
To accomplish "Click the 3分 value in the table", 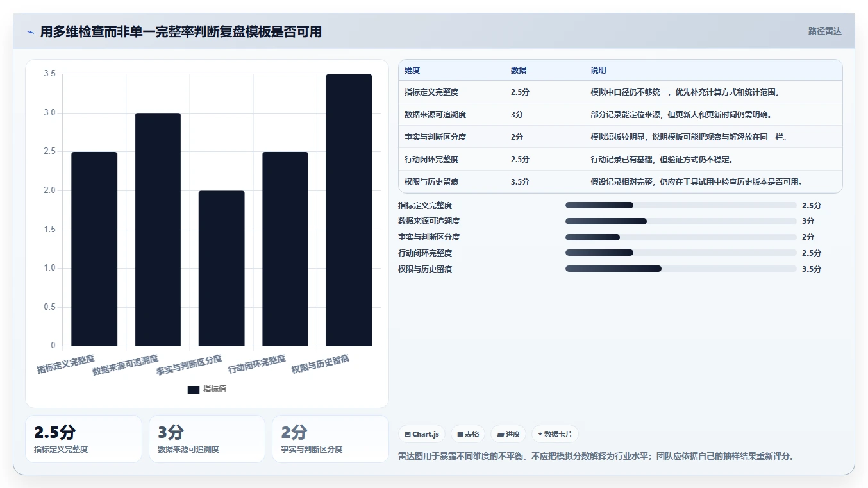I will coord(517,115).
